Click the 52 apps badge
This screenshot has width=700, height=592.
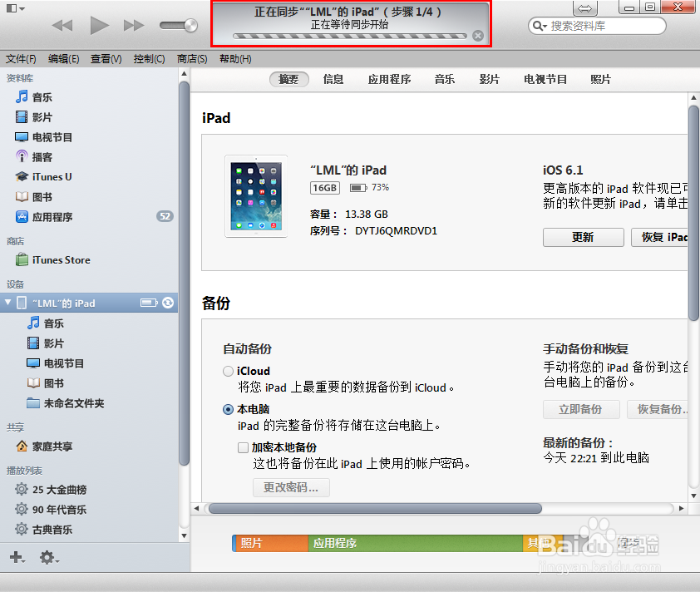click(165, 216)
